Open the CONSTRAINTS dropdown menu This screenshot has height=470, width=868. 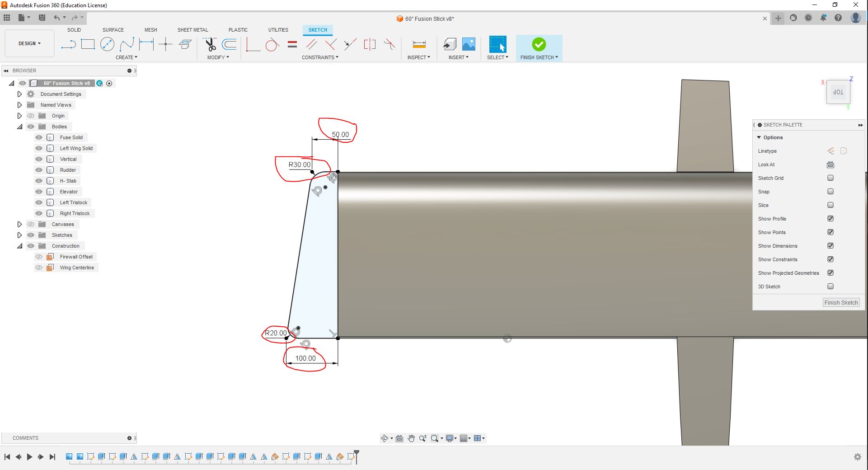(319, 57)
